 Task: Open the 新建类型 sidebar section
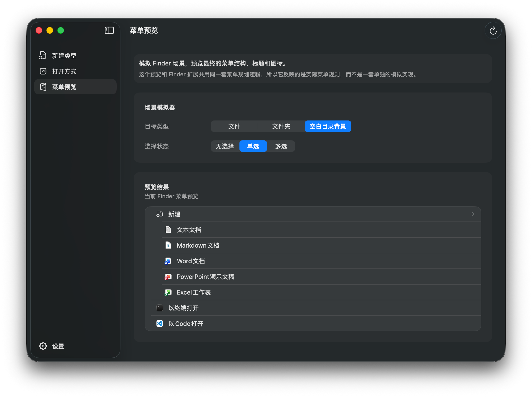pyautogui.click(x=75, y=55)
